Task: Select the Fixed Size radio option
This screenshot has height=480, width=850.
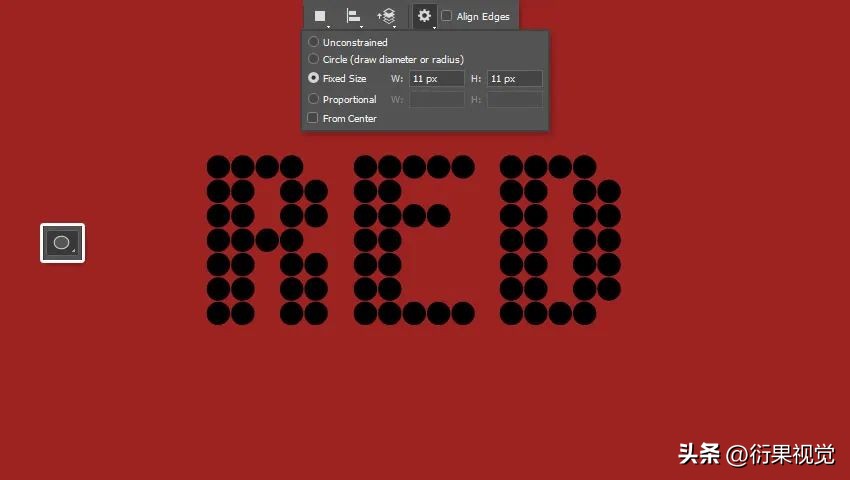Action: [313, 78]
